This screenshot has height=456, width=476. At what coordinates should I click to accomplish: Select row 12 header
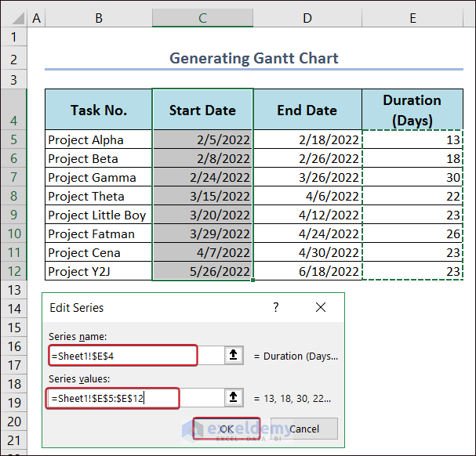[x=13, y=271]
